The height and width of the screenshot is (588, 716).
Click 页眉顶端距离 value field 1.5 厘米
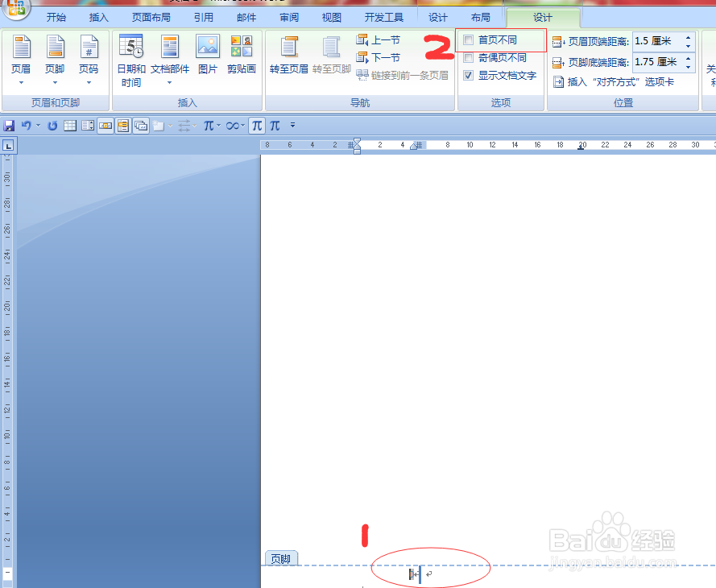tap(657, 41)
